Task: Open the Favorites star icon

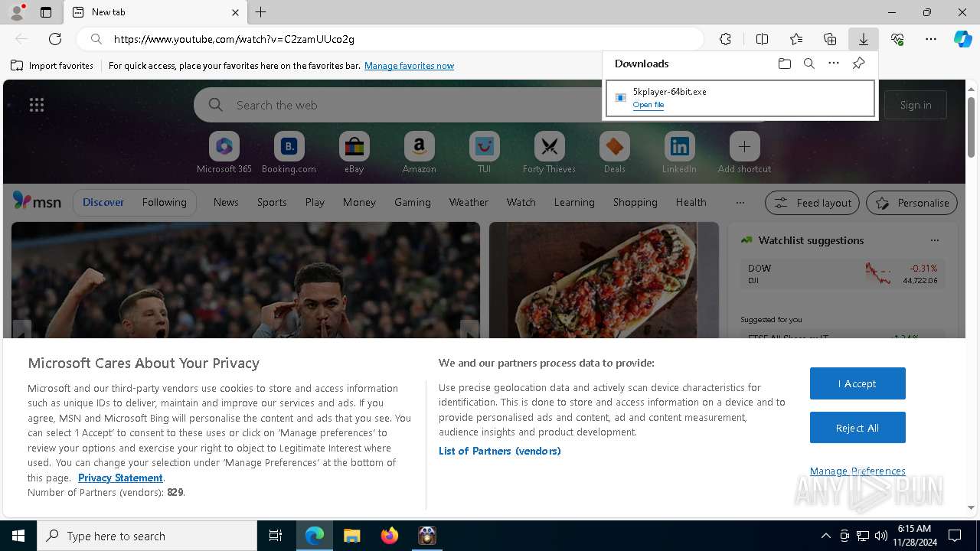Action: click(796, 39)
